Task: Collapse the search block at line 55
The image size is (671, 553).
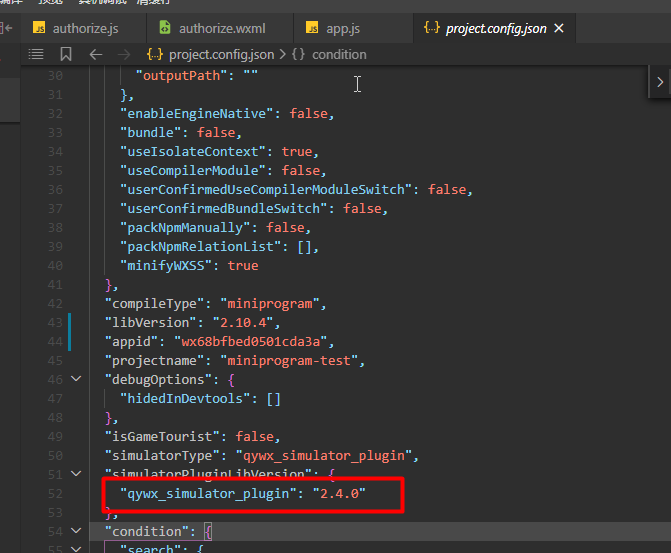Action: [x=76, y=548]
